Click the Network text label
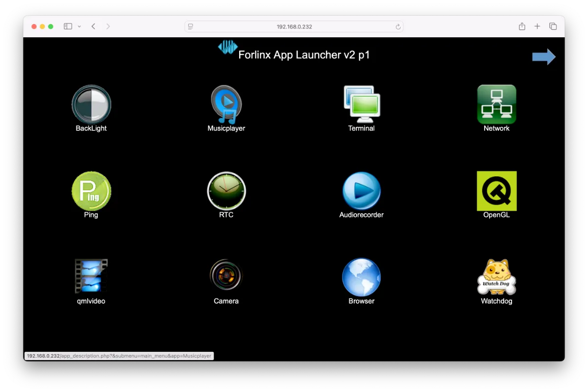The height and width of the screenshot is (392, 588). click(x=496, y=128)
